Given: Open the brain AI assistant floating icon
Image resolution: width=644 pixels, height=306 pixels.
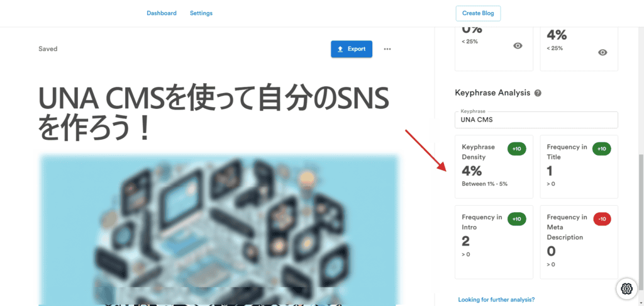Looking at the screenshot, I should [x=626, y=288].
